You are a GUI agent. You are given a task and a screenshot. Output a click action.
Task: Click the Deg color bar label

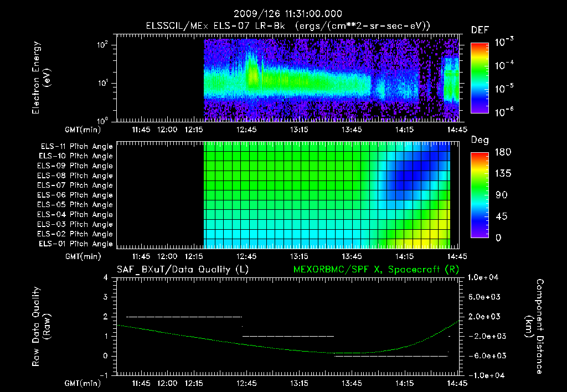[480, 140]
